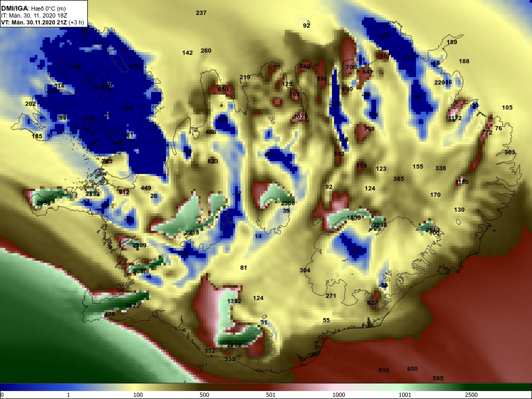Click the map value '105'
The width and height of the screenshot is (532, 399).
pyautogui.click(x=507, y=107)
